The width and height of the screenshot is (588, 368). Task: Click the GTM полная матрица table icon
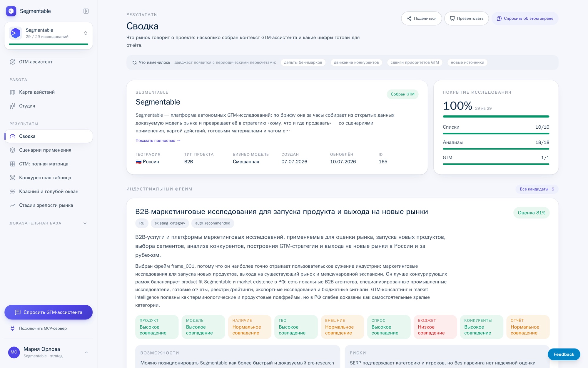[12, 164]
